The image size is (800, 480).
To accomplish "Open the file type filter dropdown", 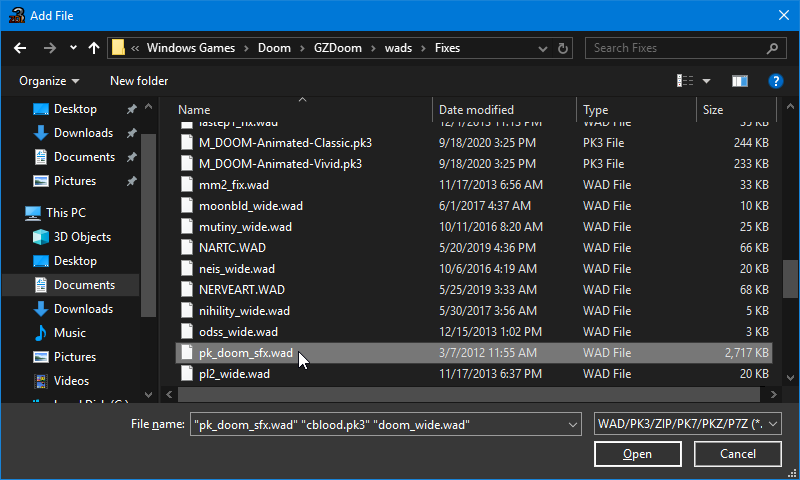I will [688, 425].
